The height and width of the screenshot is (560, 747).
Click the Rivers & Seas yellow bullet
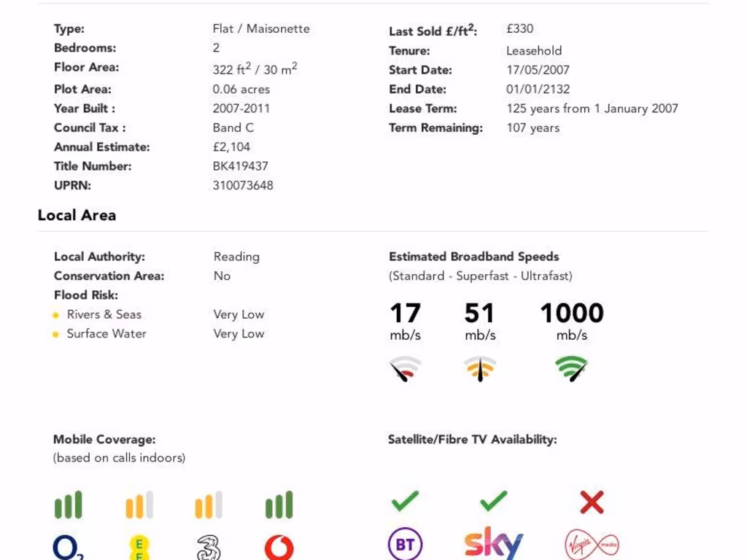[55, 315]
